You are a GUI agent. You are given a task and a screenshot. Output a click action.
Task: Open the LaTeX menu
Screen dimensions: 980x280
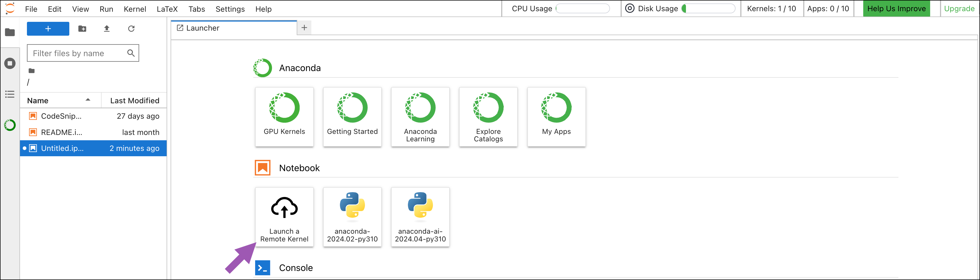(x=167, y=9)
